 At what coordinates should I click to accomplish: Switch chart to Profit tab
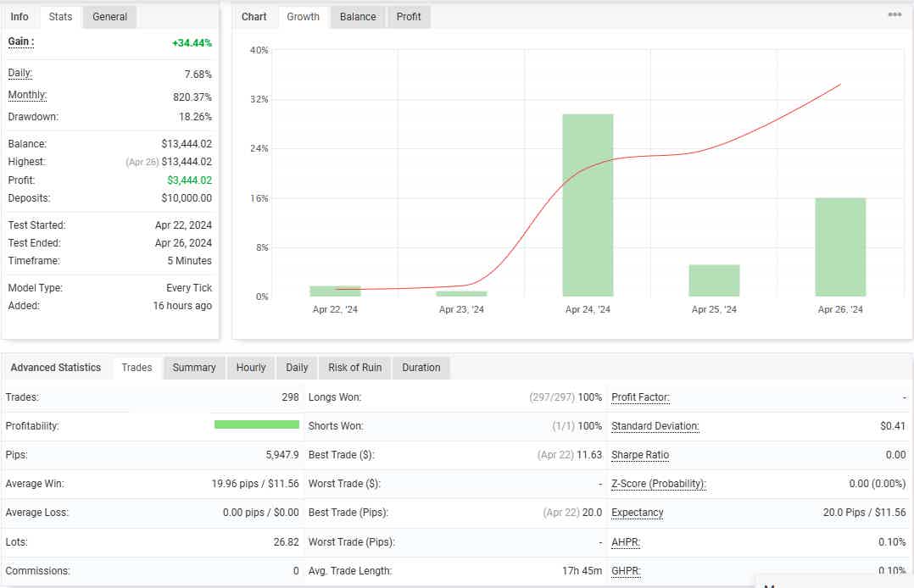point(409,17)
